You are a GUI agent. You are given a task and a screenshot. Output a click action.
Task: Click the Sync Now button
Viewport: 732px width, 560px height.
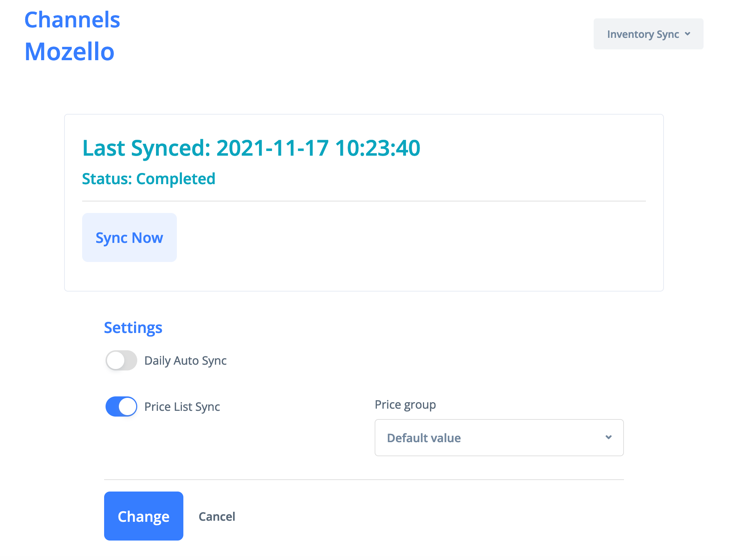(129, 237)
